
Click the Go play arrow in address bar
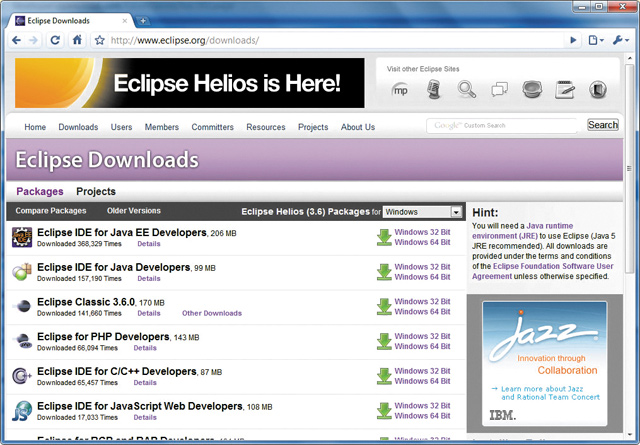click(x=573, y=40)
